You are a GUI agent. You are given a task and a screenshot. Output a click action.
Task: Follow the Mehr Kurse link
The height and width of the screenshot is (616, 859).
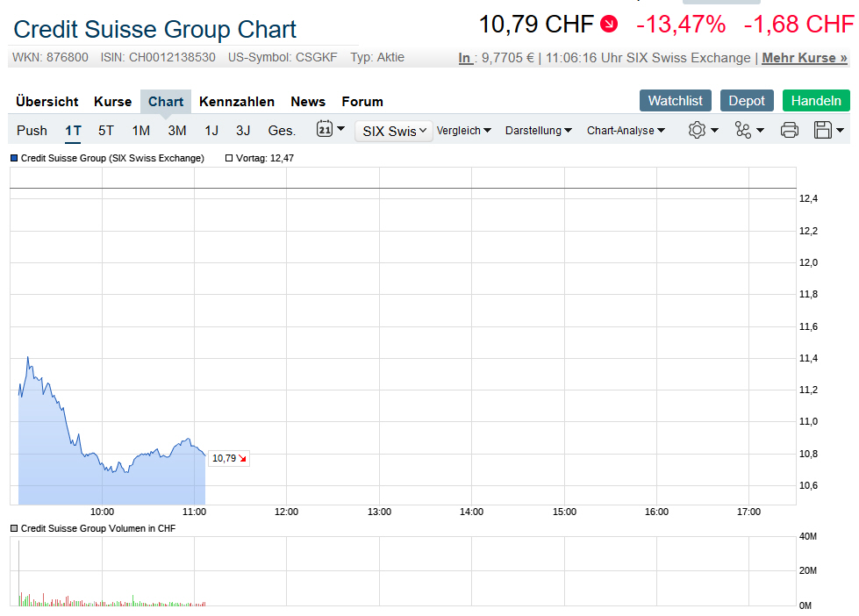(805, 58)
